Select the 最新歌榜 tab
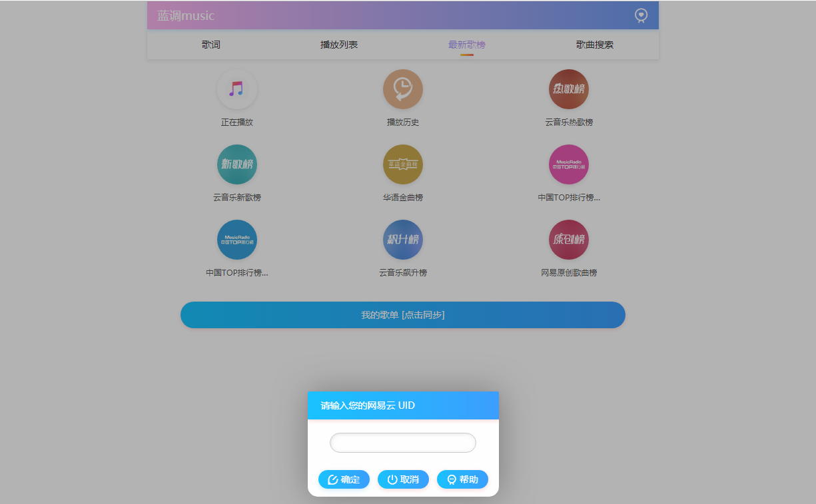Viewport: 816px width, 504px height. [467, 45]
